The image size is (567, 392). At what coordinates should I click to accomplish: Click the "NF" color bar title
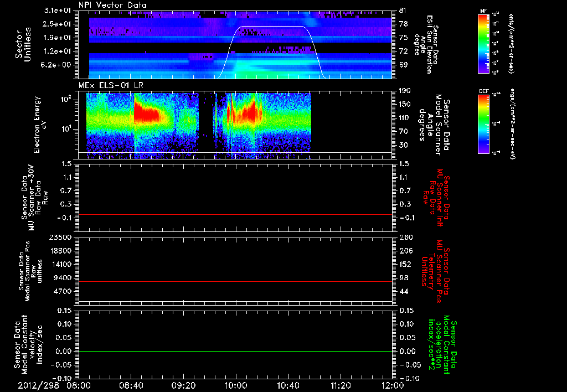(484, 11)
